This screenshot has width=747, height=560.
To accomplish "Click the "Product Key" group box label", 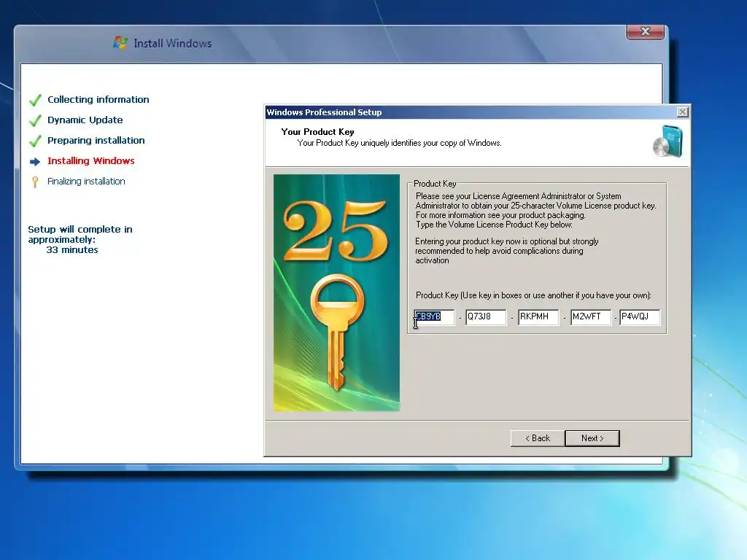I will pos(435,184).
